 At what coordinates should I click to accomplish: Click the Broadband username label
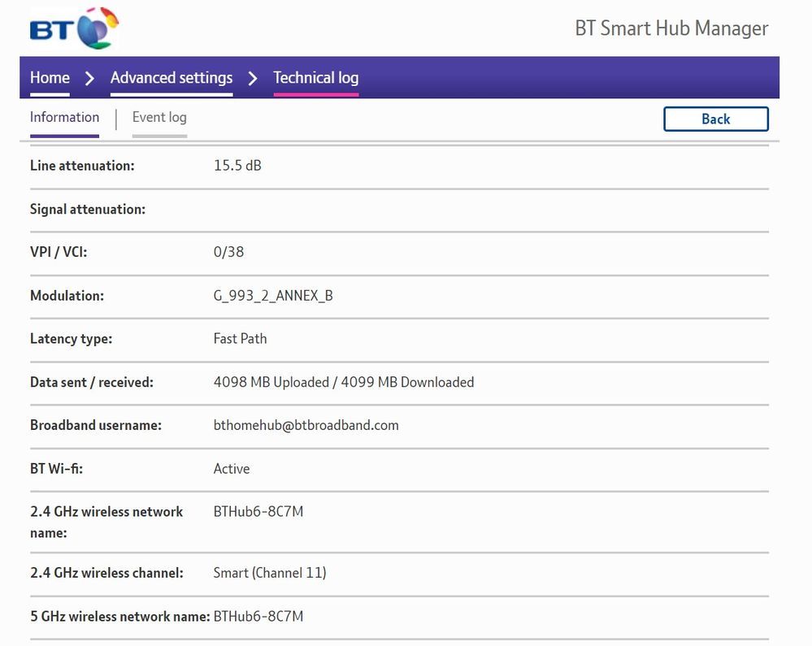point(96,425)
